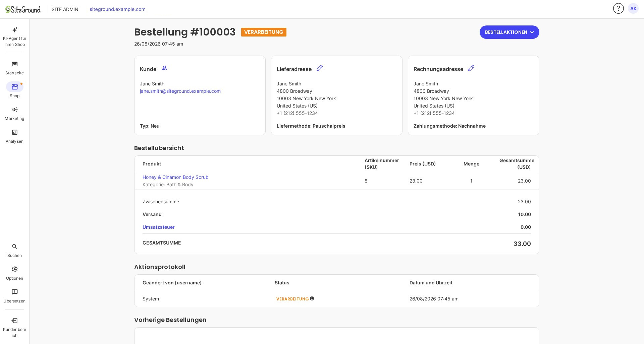Select the System row in Aktionsprotokoll

tap(337, 299)
